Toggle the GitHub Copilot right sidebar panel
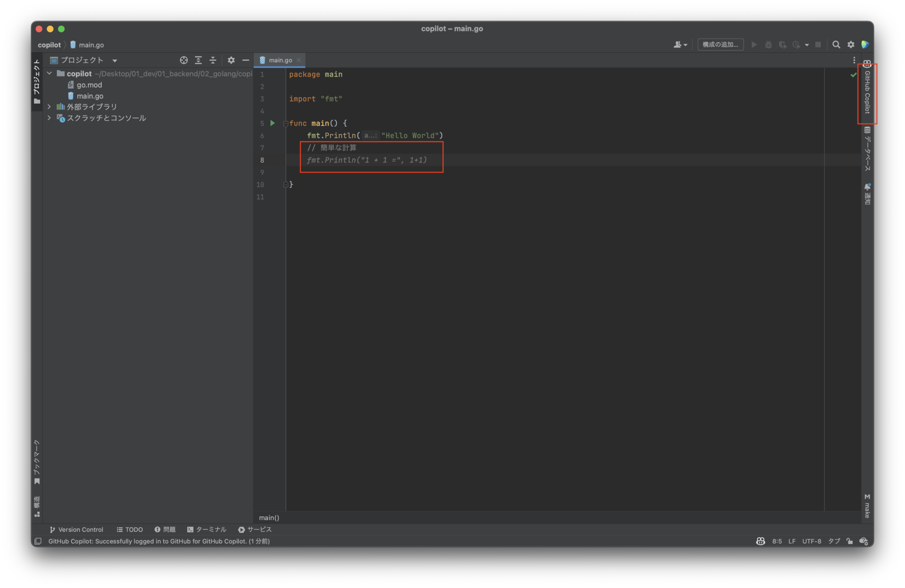 867,93
